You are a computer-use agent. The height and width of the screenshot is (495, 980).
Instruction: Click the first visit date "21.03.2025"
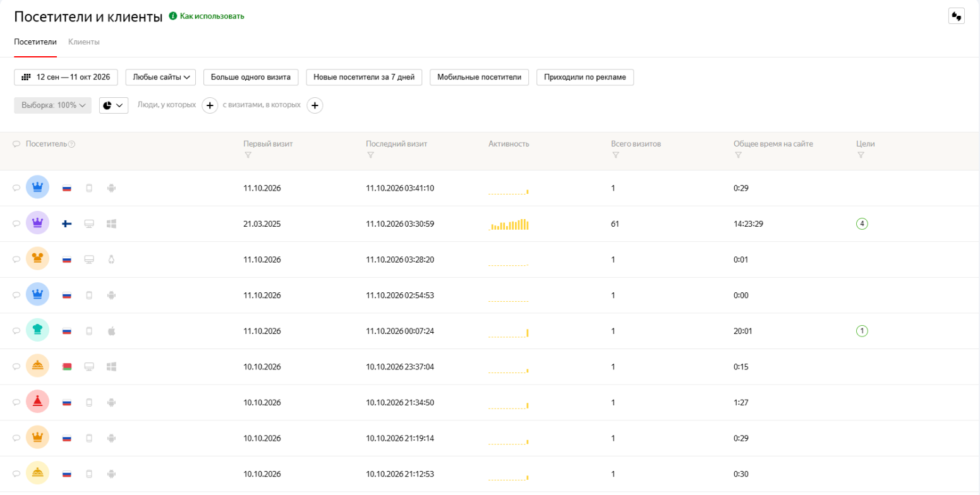click(x=262, y=224)
